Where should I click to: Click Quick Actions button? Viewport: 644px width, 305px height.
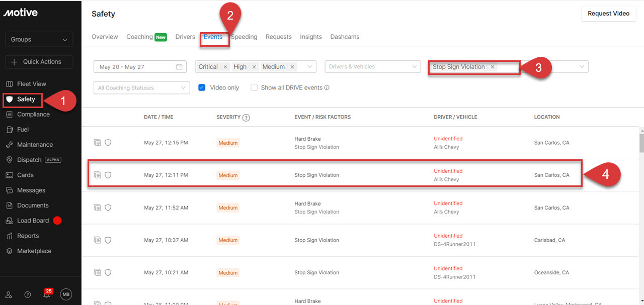point(39,61)
